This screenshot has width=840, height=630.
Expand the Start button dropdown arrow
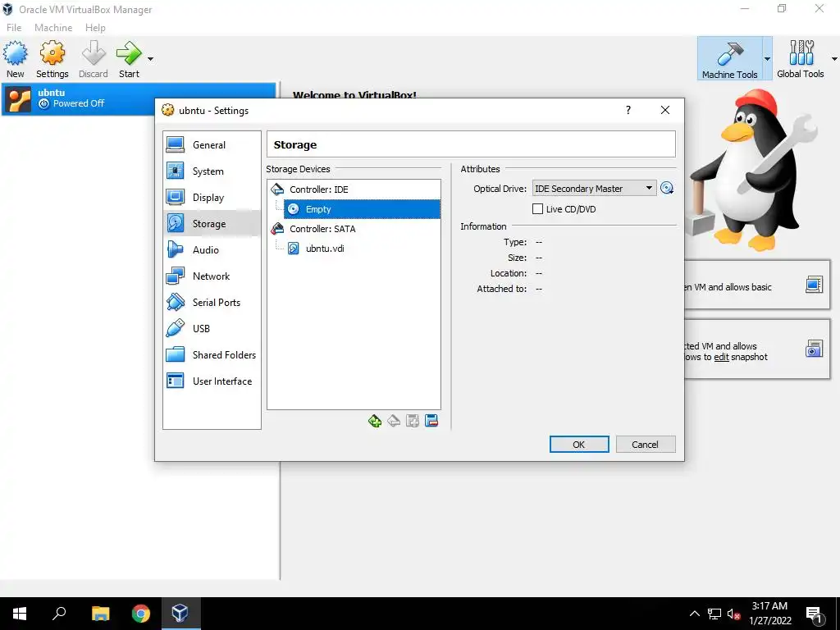click(151, 59)
